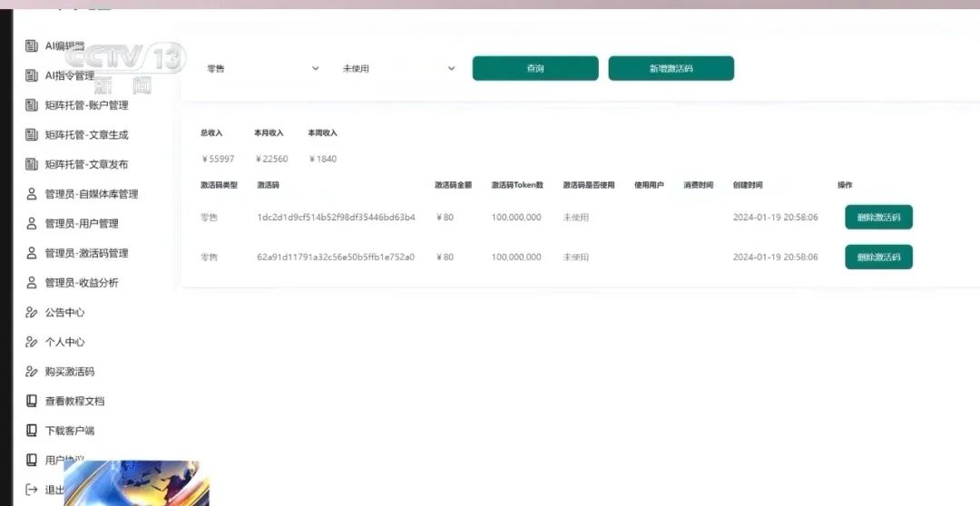The width and height of the screenshot is (980, 506).
Task: Open AI指令管理 from the sidebar
Action: 70,76
